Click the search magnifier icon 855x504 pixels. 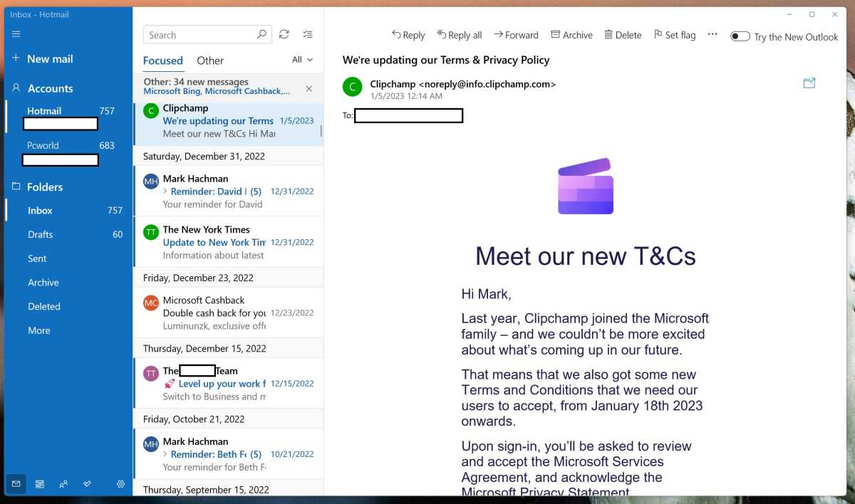point(262,34)
